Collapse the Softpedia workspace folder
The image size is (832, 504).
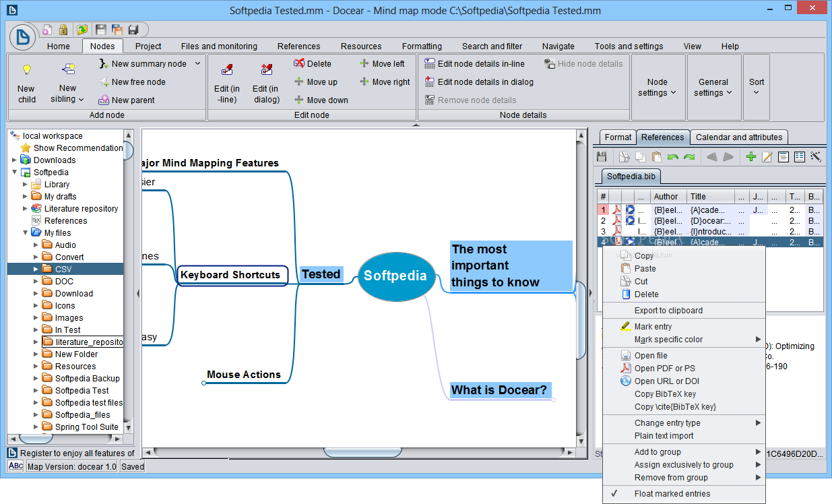[15, 172]
